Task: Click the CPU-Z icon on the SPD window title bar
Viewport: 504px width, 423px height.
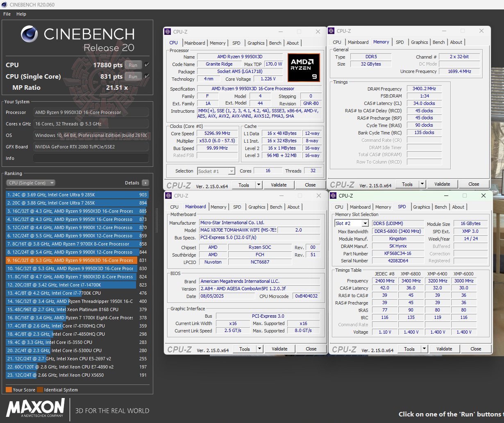Action: 333,196
